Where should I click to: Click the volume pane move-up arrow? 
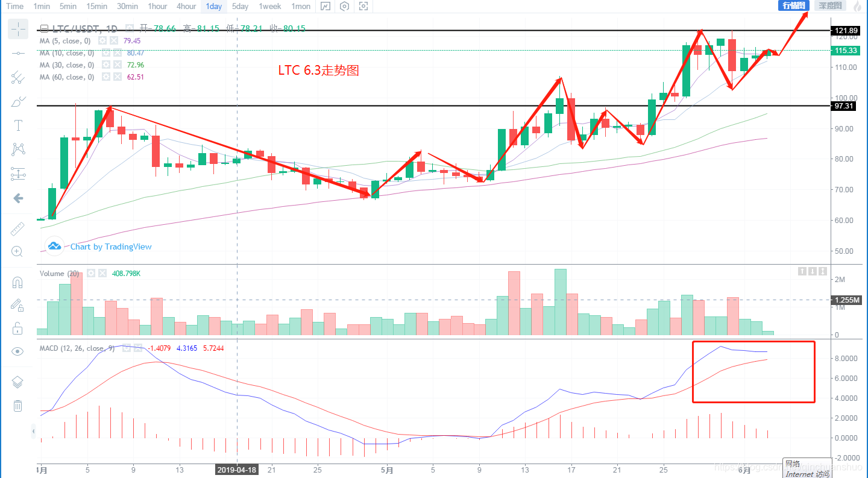pos(802,271)
